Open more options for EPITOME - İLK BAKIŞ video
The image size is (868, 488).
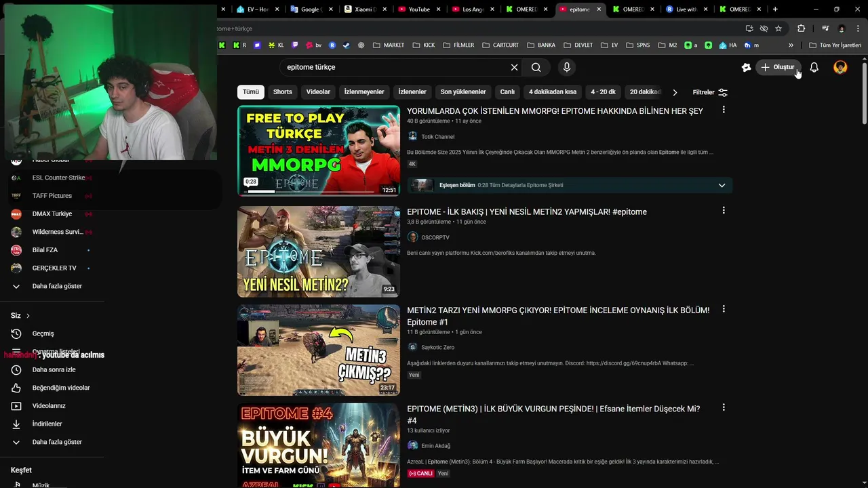pyautogui.click(x=724, y=211)
